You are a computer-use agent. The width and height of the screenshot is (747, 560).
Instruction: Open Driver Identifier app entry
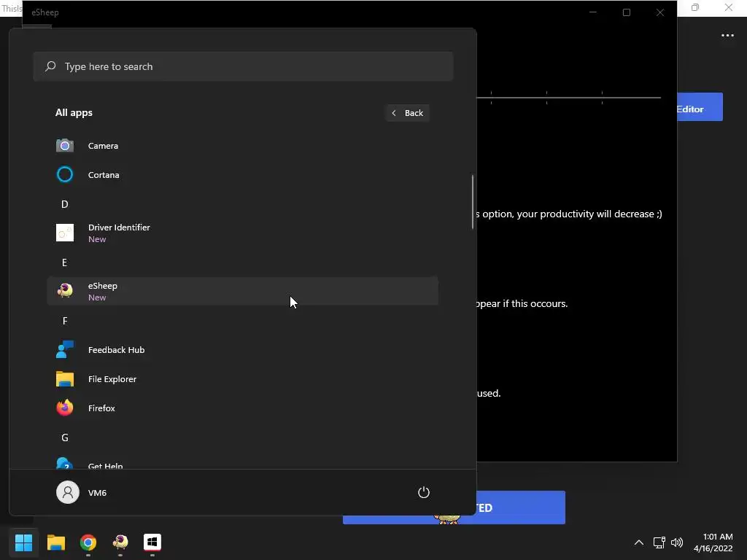point(242,233)
